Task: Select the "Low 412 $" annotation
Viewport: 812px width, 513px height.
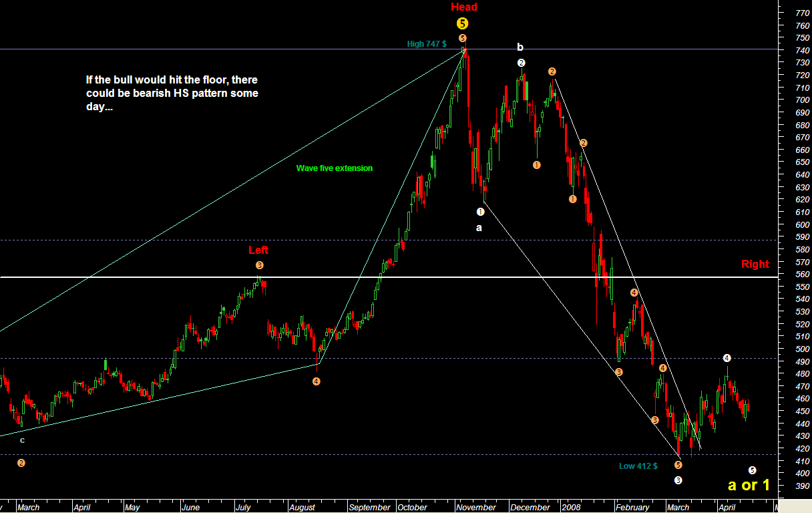Action: pos(638,466)
